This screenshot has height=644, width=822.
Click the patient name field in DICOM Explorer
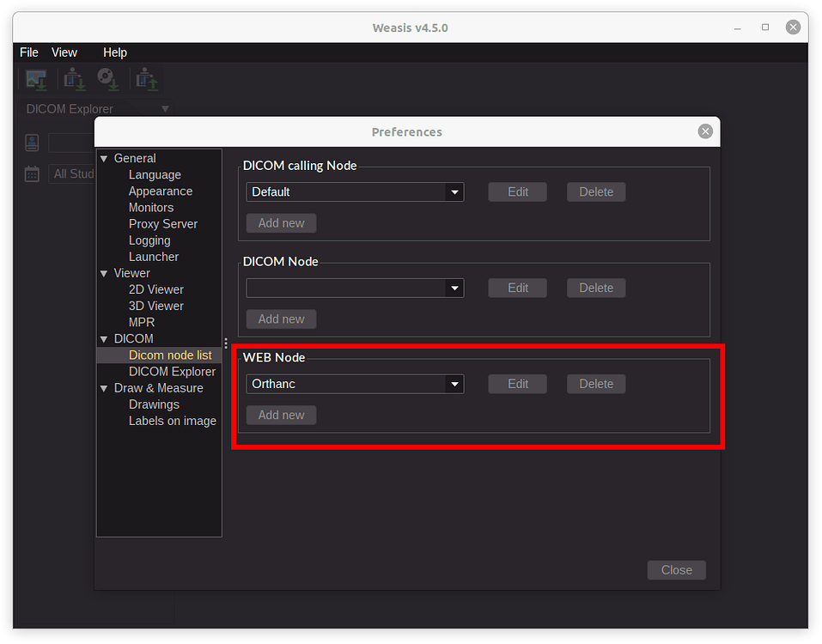(x=72, y=143)
